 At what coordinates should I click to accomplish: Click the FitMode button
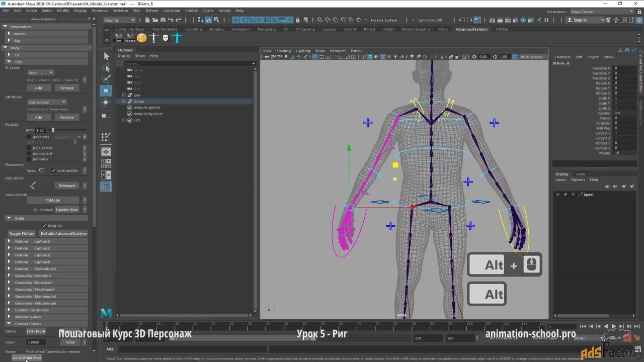coord(53,200)
